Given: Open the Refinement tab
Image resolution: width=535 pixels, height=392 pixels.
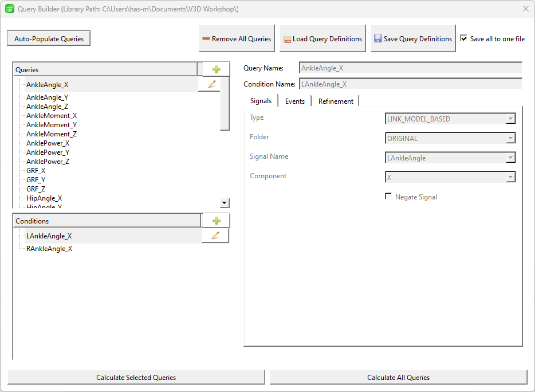Looking at the screenshot, I should [x=336, y=101].
